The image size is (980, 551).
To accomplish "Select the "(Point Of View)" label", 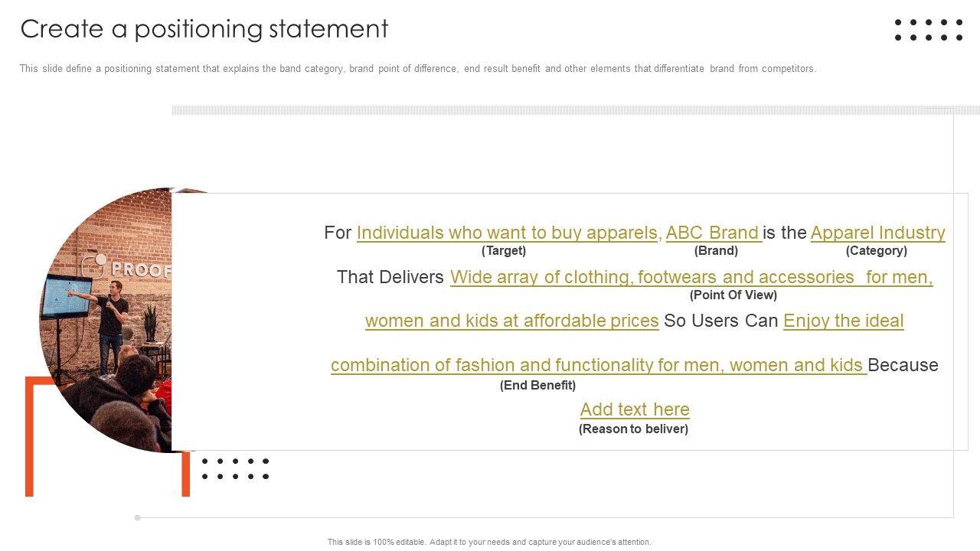I will click(x=733, y=295).
